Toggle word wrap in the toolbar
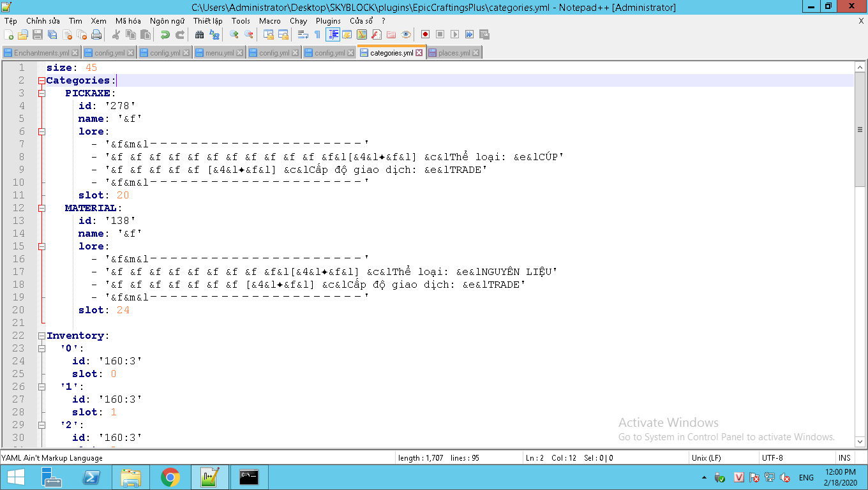 pyautogui.click(x=303, y=34)
